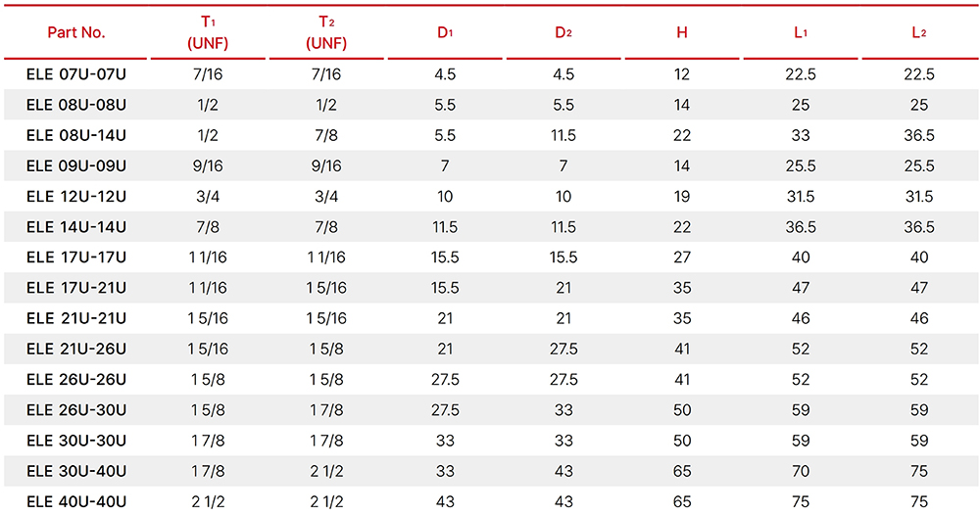Select part number ELE 30U-40U
This screenshot has height=515, width=980.
pos(76,471)
